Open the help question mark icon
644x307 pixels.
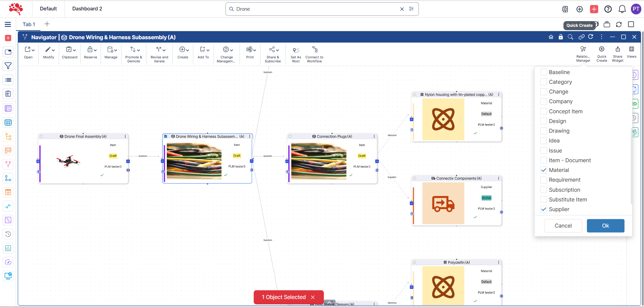pos(608,9)
